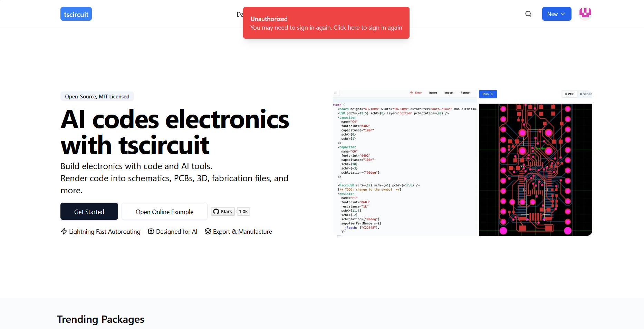Open the user avatar menu

point(585,13)
